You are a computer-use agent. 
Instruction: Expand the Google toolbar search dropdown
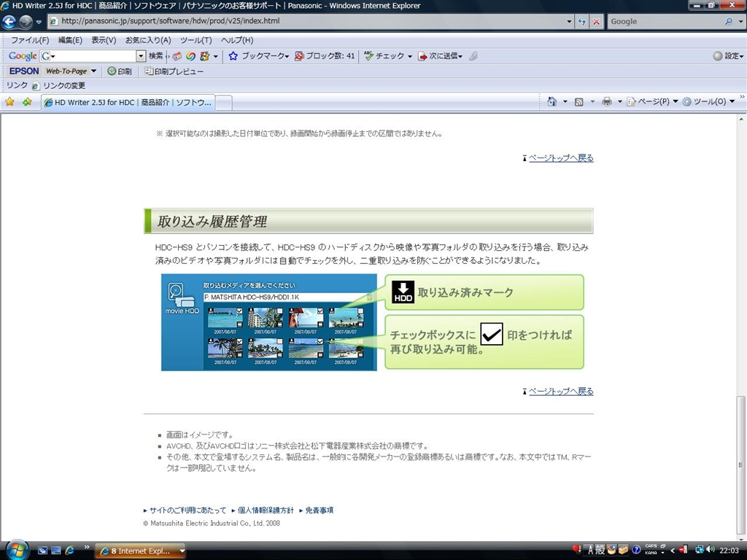(x=141, y=56)
